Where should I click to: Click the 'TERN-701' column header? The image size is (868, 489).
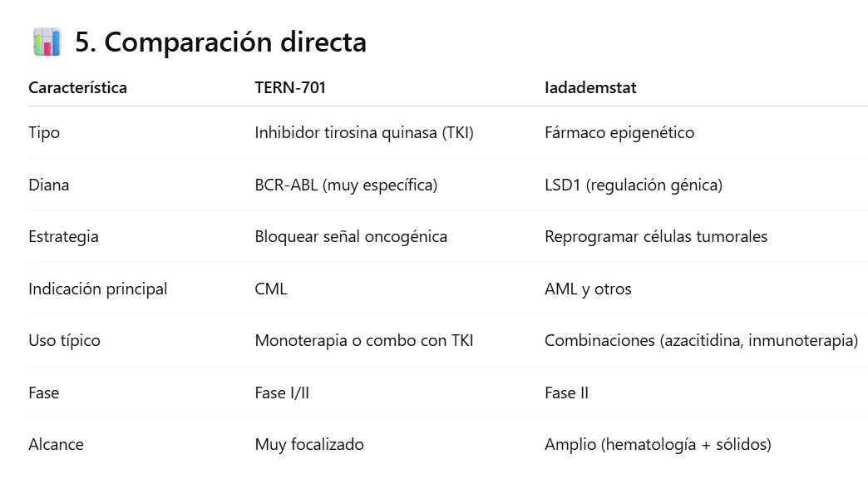(x=290, y=87)
